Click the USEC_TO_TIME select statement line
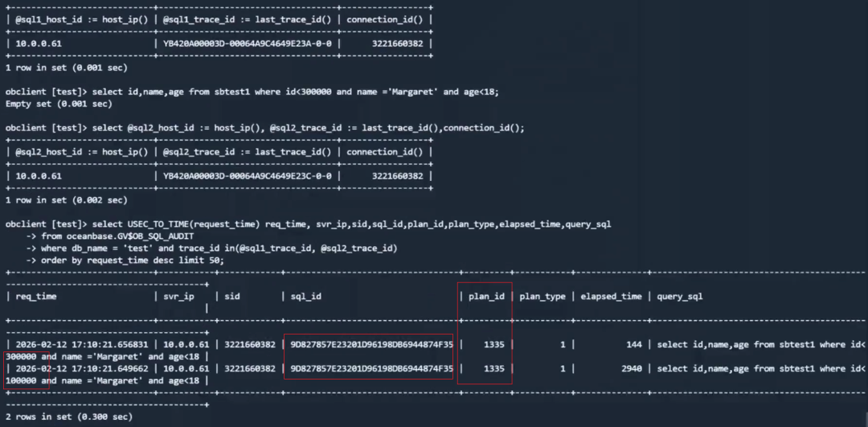 click(x=309, y=224)
